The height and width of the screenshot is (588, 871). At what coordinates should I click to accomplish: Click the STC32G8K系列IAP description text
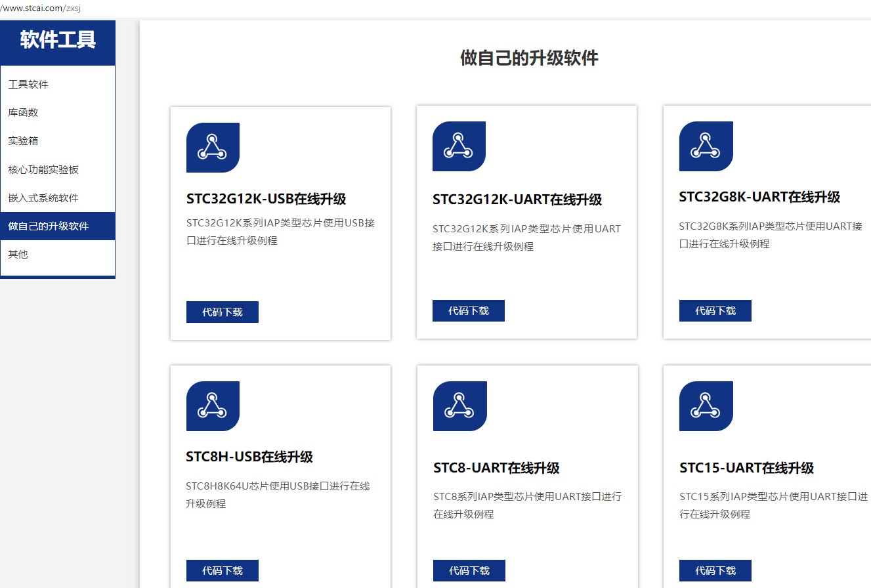tap(771, 235)
